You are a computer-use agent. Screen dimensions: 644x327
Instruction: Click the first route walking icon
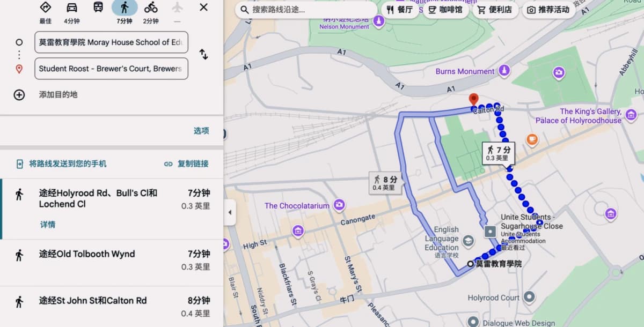click(19, 194)
